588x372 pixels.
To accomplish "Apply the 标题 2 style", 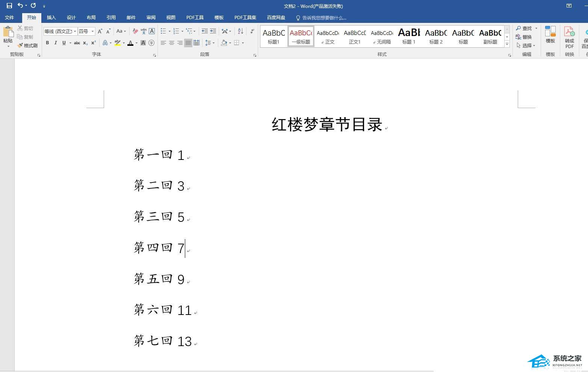I will 436,36.
